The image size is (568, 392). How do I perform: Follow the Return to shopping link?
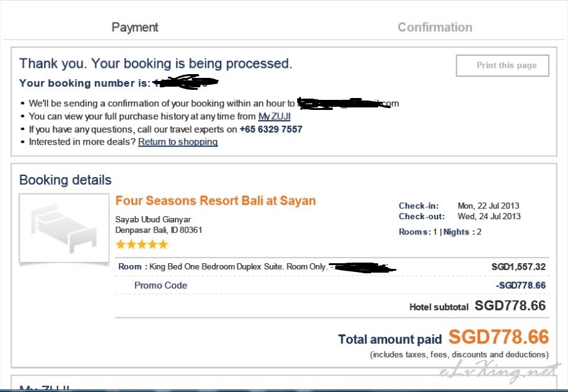178,141
